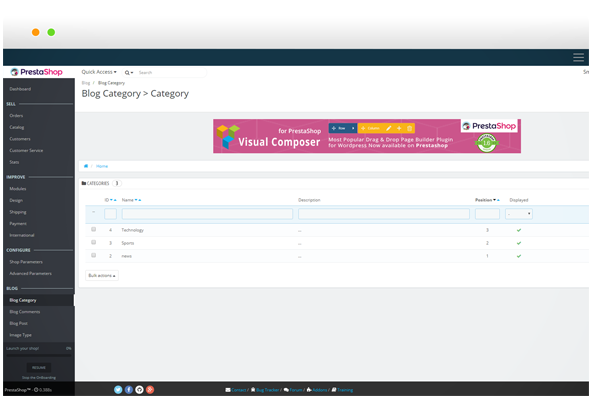Click the Twitter icon in footer
Viewport: 591px width, 411px height.
click(x=118, y=390)
